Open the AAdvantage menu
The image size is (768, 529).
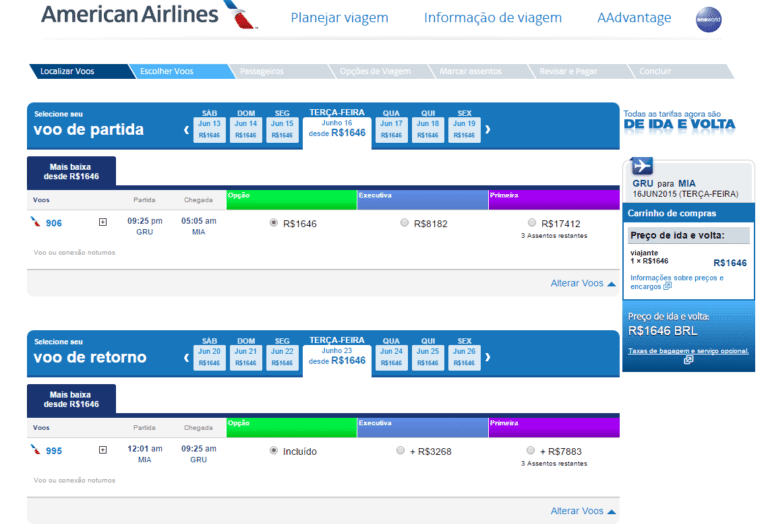tap(633, 18)
